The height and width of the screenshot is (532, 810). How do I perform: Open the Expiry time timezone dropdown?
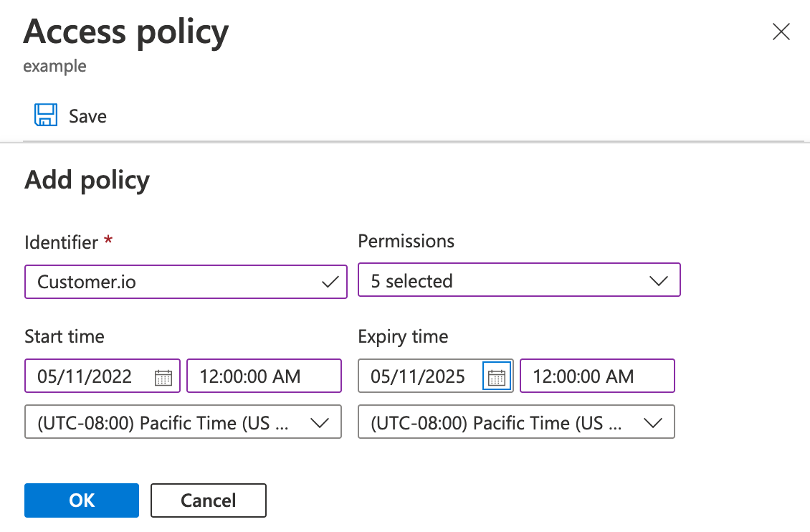[516, 422]
